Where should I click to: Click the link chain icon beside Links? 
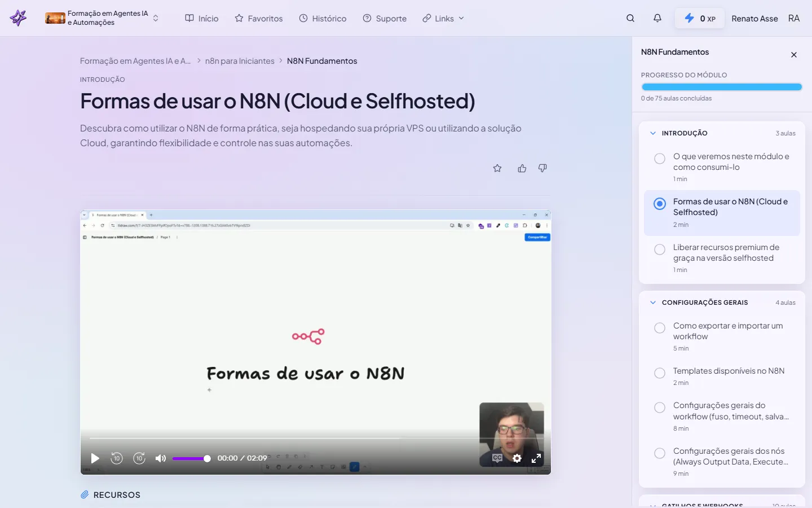pos(427,18)
